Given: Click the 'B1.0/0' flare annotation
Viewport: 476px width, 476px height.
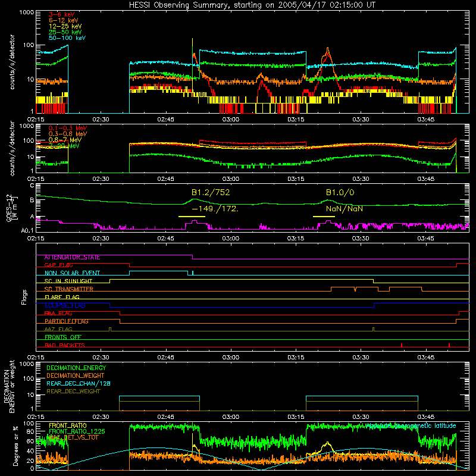Looking at the screenshot, I should point(340,192).
